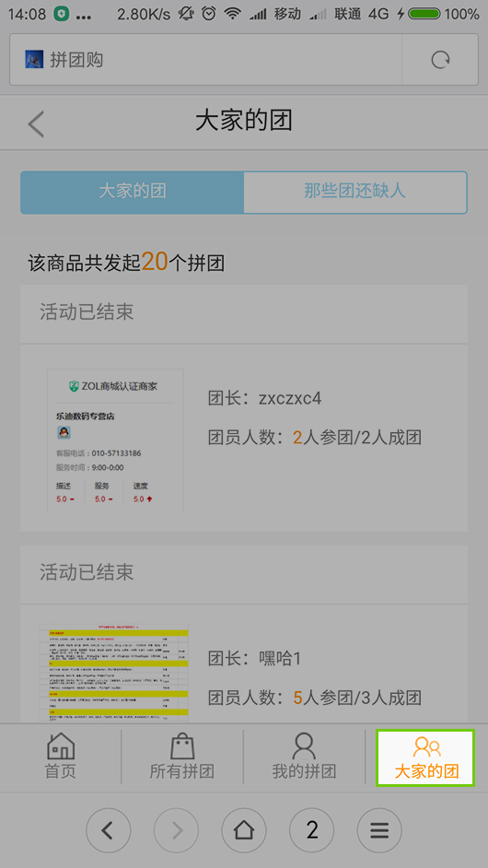
Task: Open the 我的拼团 profile tab
Action: click(304, 757)
